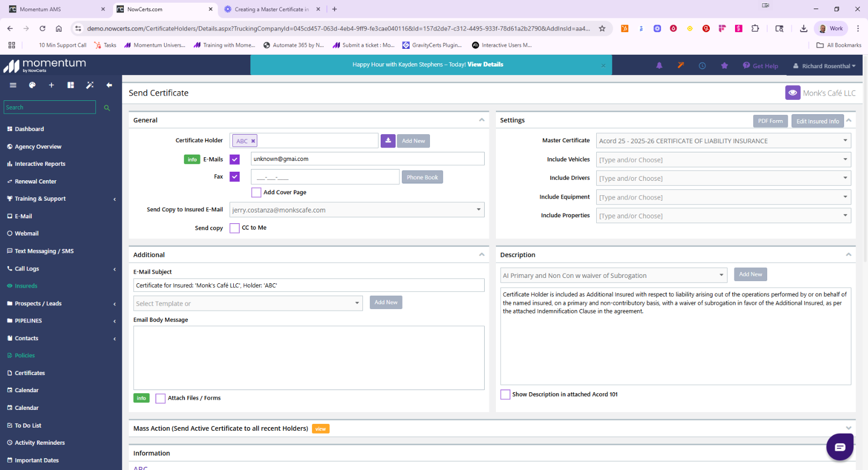Click Get Help in the header
The height and width of the screenshot is (470, 868).
760,65
